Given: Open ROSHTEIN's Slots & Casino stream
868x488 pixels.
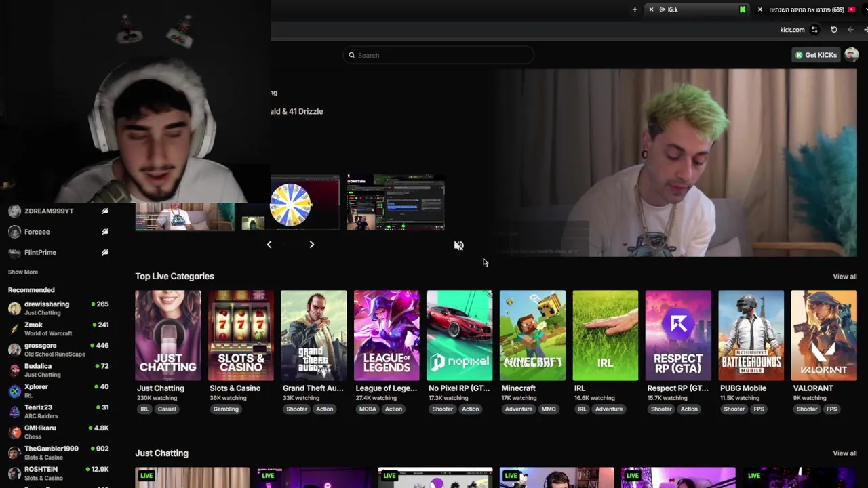Looking at the screenshot, I should (58, 473).
